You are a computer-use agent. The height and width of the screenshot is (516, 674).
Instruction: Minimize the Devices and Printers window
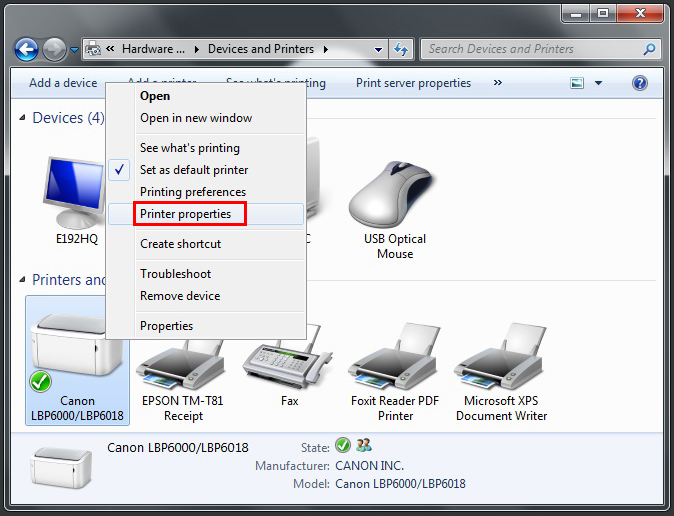576,14
